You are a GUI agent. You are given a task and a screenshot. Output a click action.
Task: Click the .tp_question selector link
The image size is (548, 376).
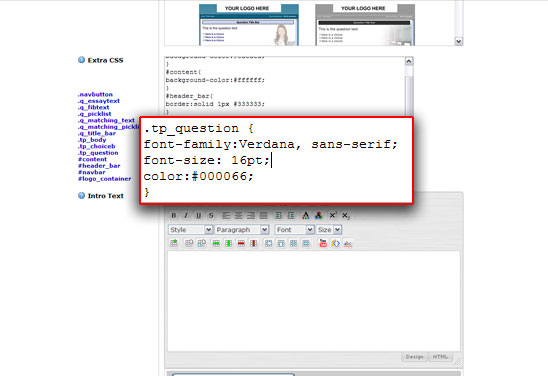click(98, 153)
